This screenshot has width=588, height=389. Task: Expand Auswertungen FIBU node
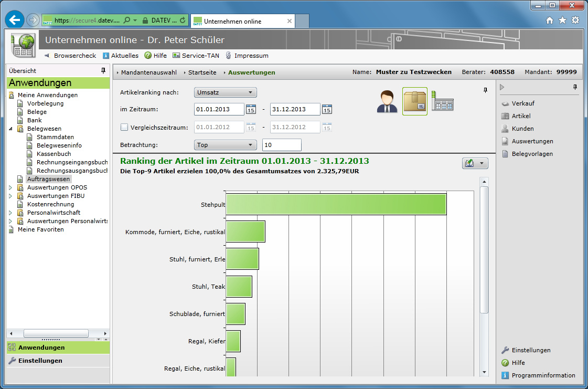(x=10, y=196)
